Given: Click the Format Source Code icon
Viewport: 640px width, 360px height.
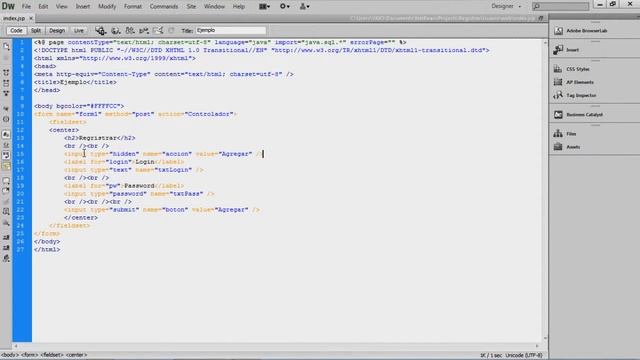Looking at the screenshot, I should tap(6, 258).
